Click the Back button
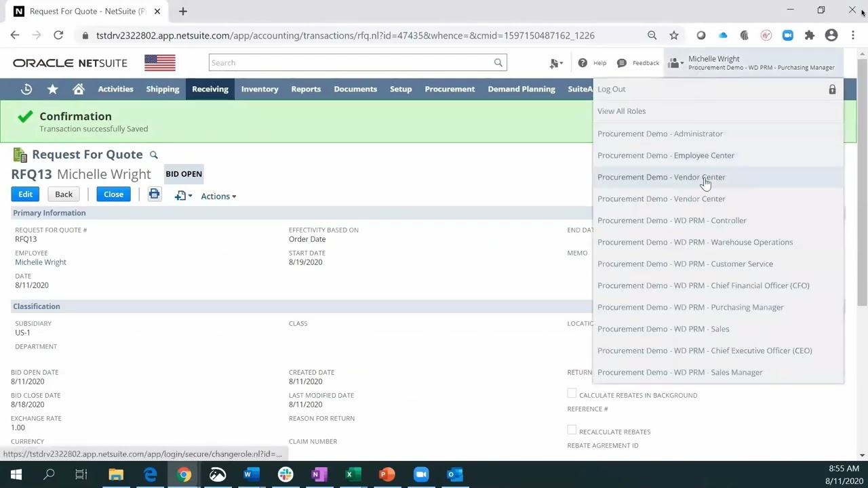 [64, 195]
